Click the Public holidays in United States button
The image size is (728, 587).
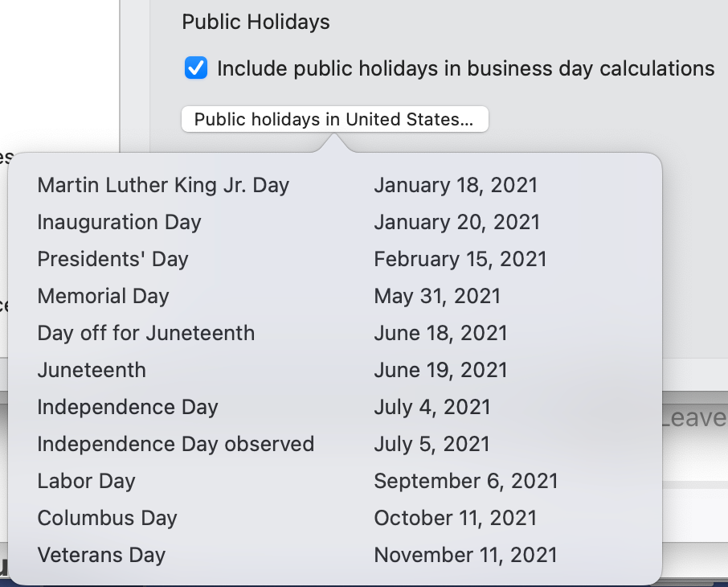coord(335,120)
